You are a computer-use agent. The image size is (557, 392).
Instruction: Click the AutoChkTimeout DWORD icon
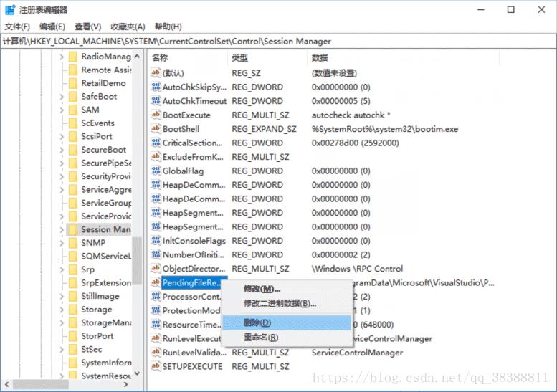pos(156,101)
